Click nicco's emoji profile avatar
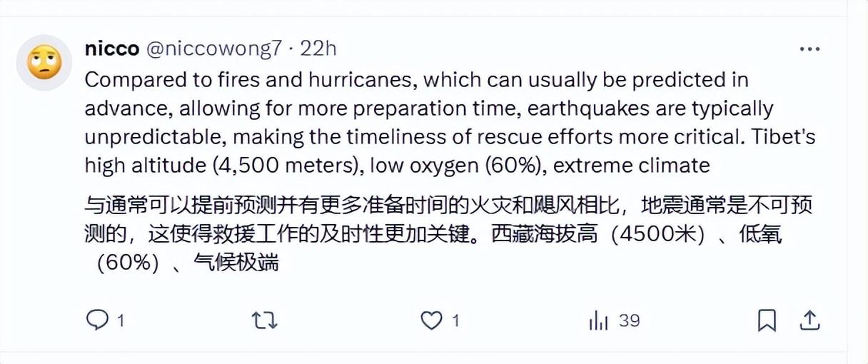 pyautogui.click(x=44, y=63)
